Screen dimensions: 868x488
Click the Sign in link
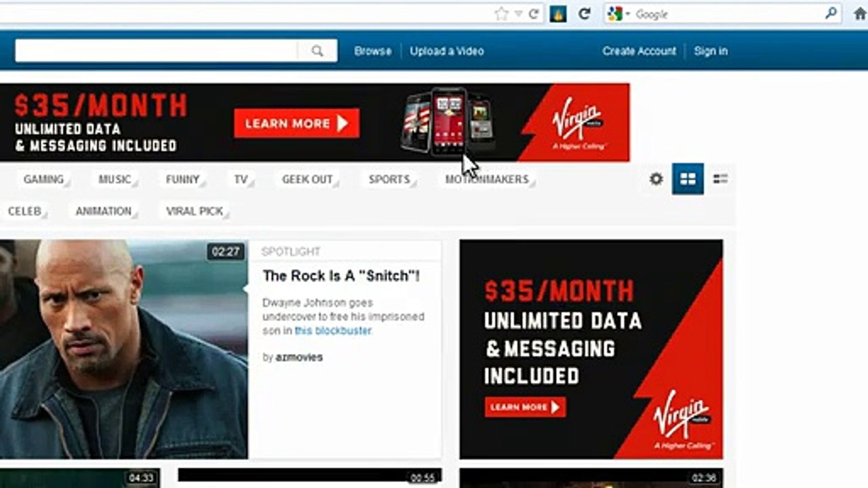click(x=711, y=51)
